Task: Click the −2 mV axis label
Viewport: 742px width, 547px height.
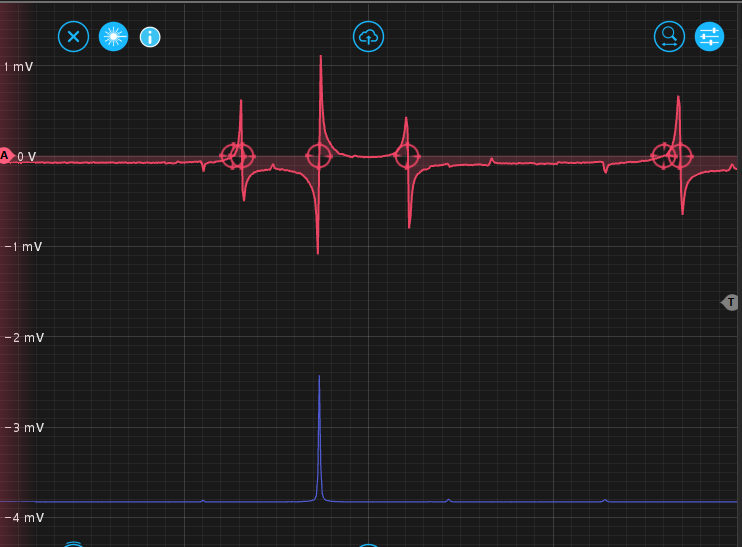Action: 24,337
